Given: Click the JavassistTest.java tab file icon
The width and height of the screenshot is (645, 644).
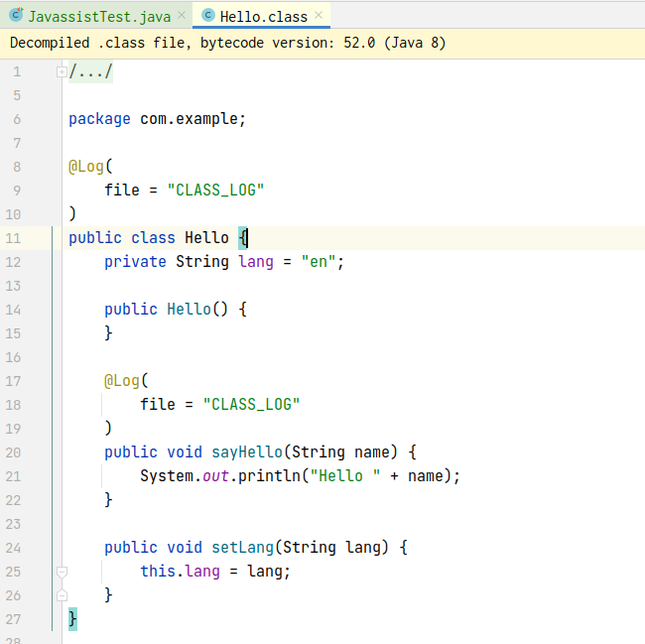Looking at the screenshot, I should pos(16,16).
